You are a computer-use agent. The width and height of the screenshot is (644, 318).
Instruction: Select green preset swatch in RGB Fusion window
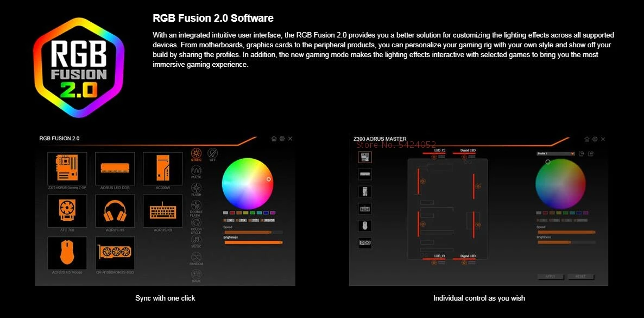pos(252,213)
